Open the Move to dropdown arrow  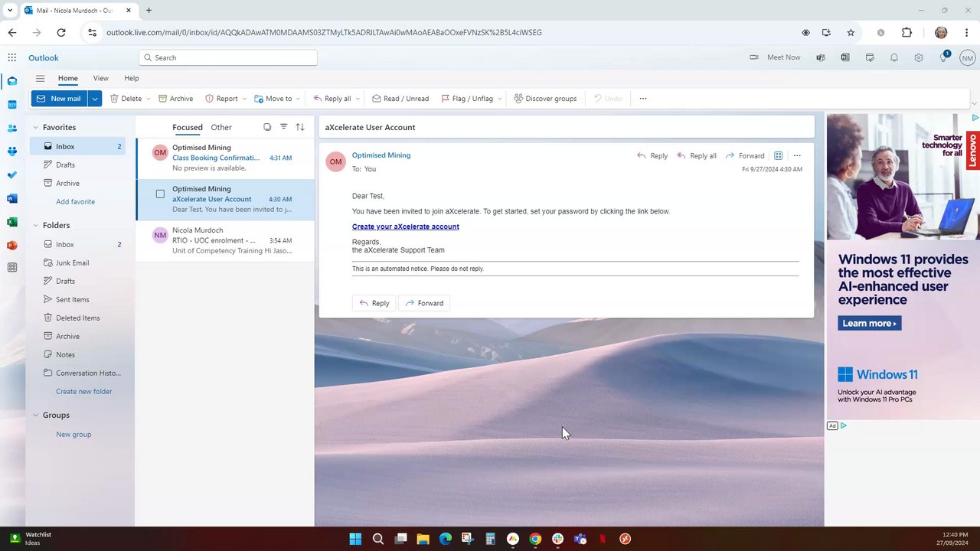(298, 99)
